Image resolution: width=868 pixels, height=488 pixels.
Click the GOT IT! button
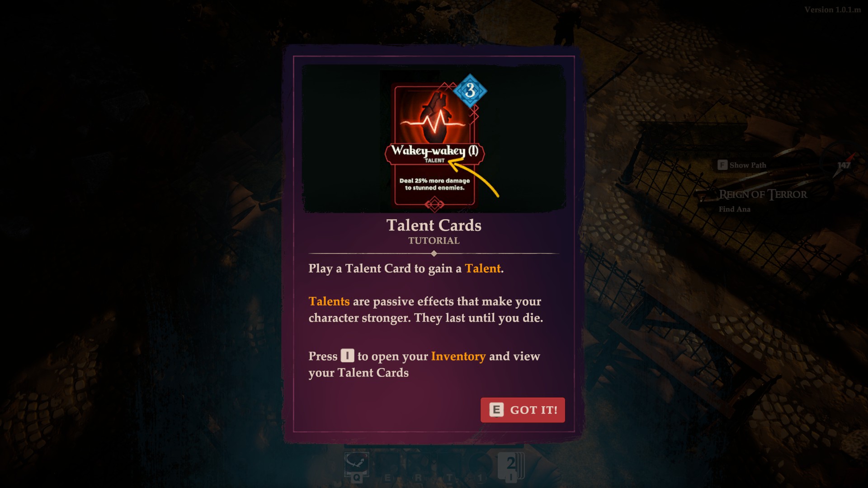(523, 410)
